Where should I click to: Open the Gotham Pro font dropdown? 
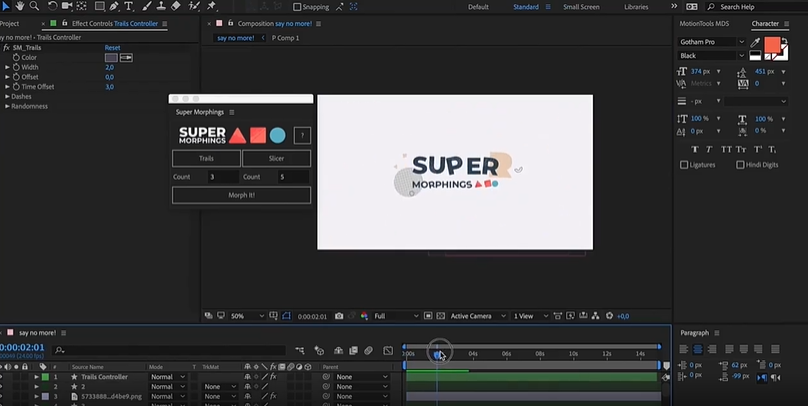pyautogui.click(x=711, y=42)
